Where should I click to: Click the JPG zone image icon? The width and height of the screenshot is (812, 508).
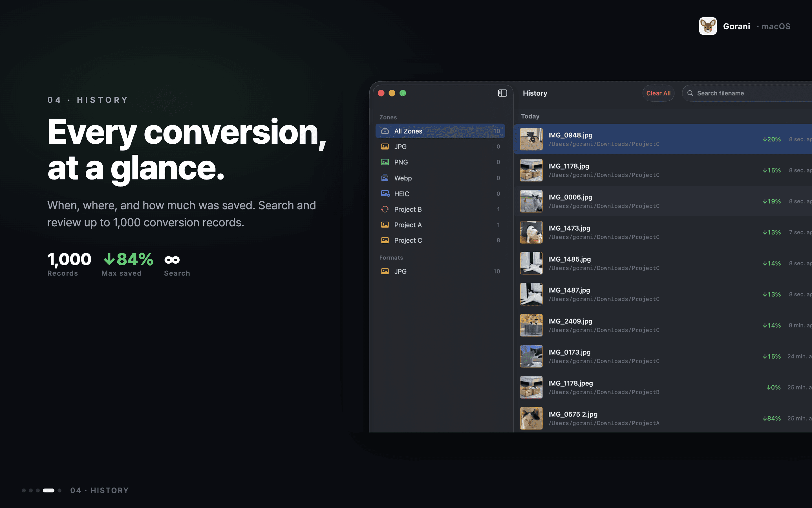[385, 146]
